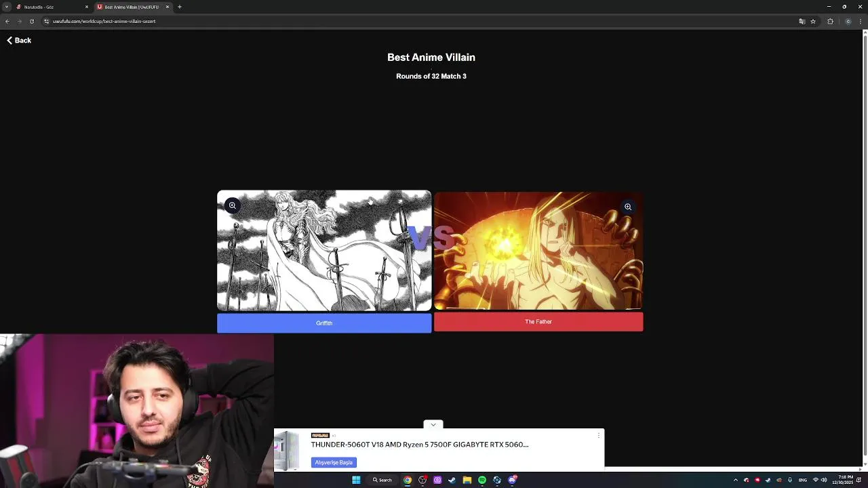Close the Best Anime Villain tab
868x488 pixels.
(167, 7)
